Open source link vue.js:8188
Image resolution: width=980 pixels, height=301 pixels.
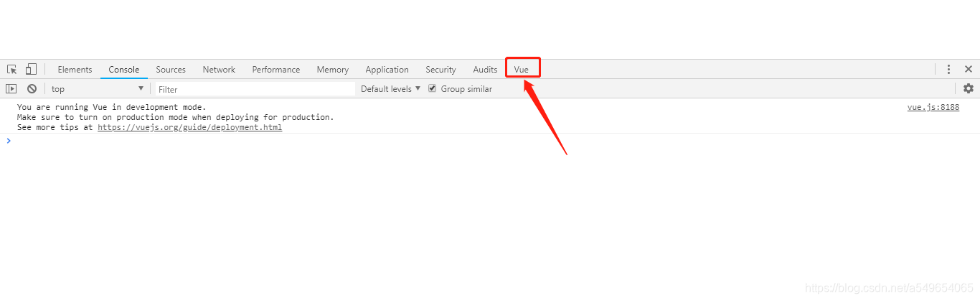pyautogui.click(x=933, y=107)
